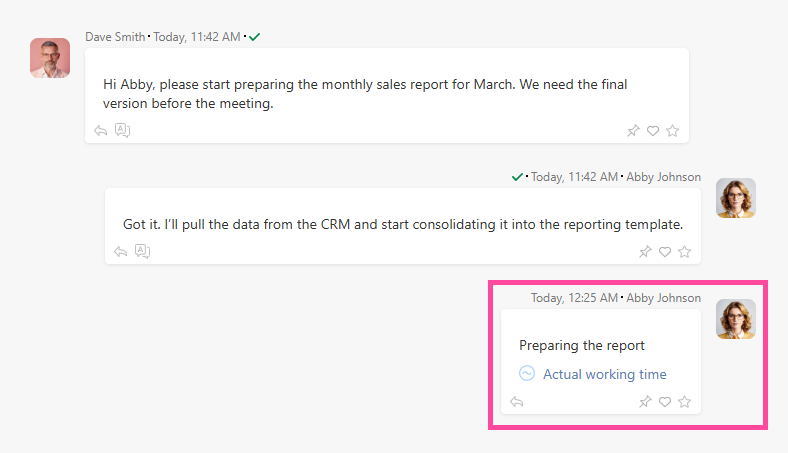788x453 pixels.
Task: Click the clock icon beside Actual working time
Action: pyautogui.click(x=527, y=374)
